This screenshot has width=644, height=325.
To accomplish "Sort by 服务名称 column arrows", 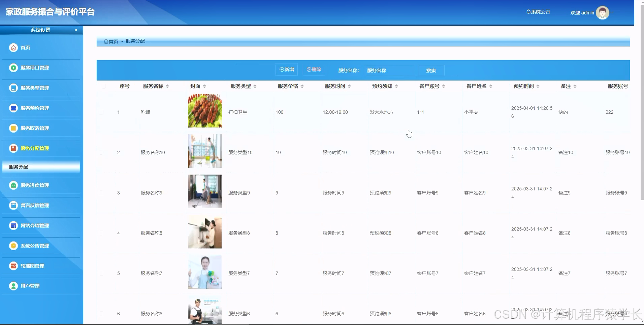I will coord(167,86).
